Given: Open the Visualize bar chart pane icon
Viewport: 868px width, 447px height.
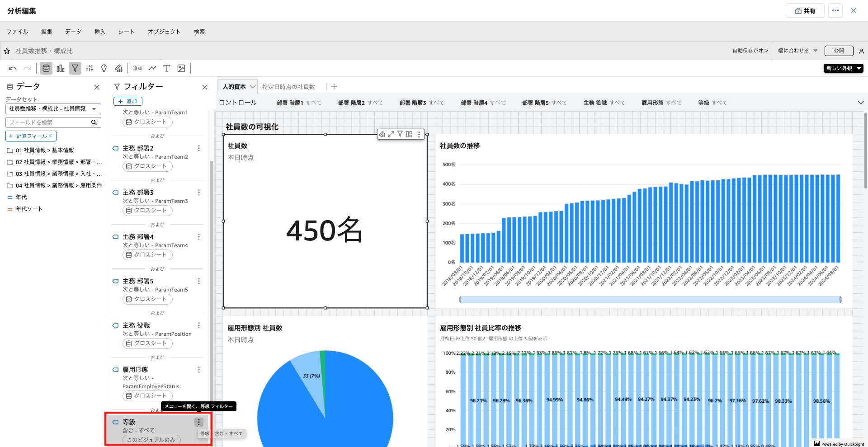Looking at the screenshot, I should (61, 68).
